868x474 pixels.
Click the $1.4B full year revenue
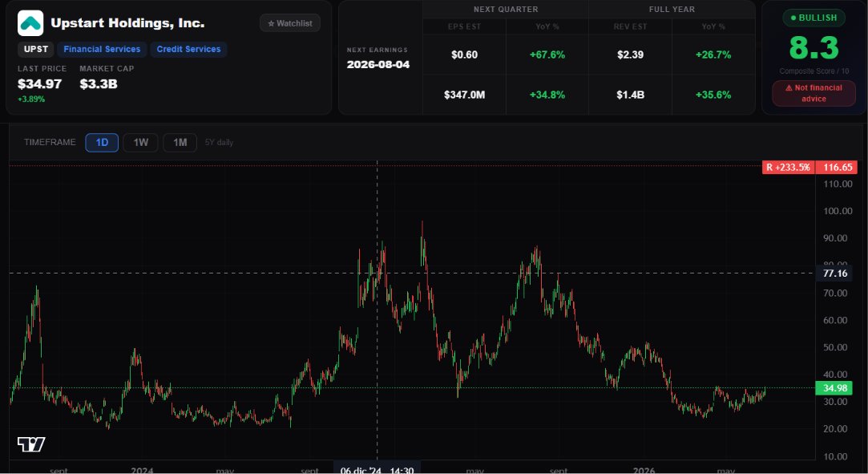631,95
